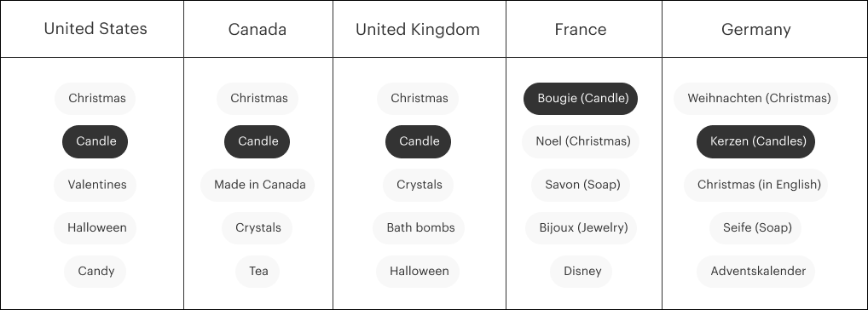Select the Valentines tag
Viewport: 868px width, 310px height.
pyautogui.click(x=95, y=185)
